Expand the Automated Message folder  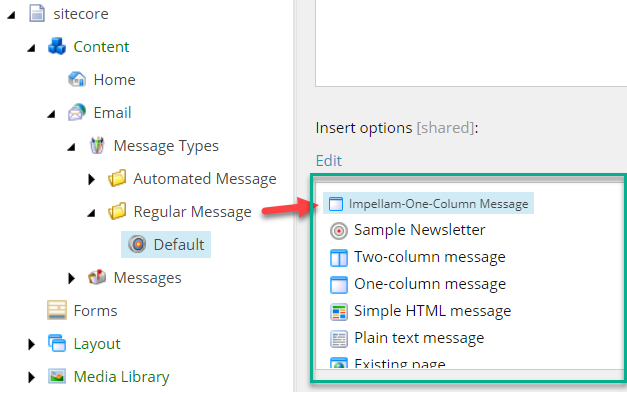pos(92,179)
